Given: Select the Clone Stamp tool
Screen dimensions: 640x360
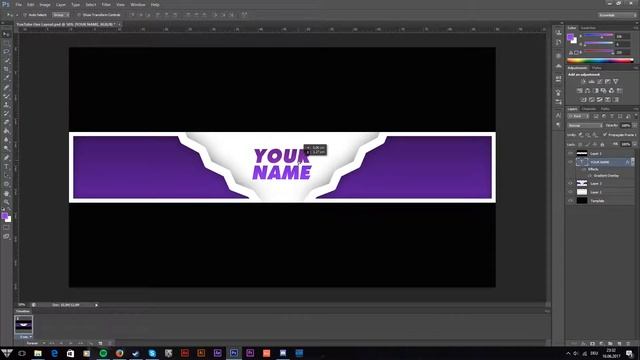Looking at the screenshot, I should [x=6, y=104].
